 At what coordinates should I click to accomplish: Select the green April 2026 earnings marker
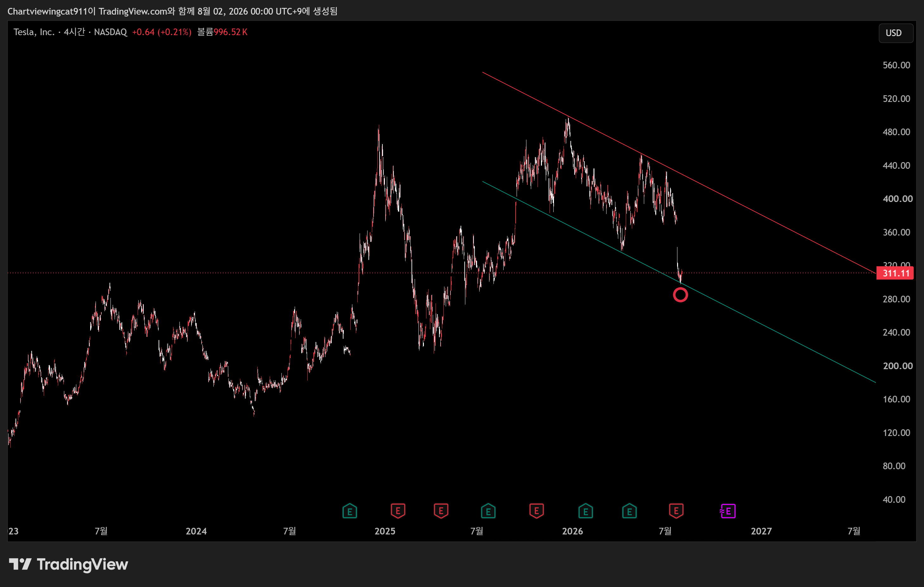pos(629,511)
